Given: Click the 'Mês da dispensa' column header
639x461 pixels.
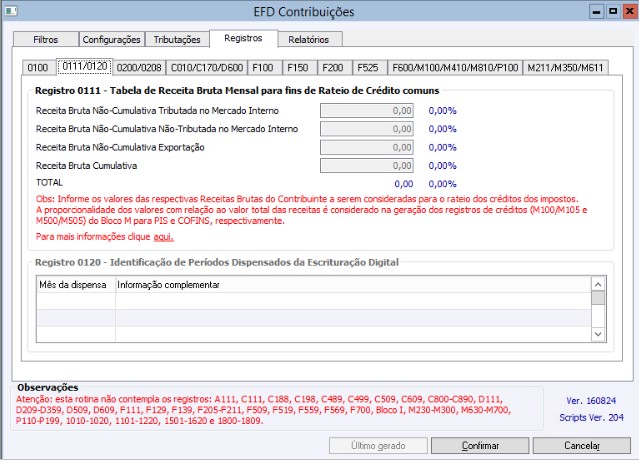Looking at the screenshot, I should point(76,285).
